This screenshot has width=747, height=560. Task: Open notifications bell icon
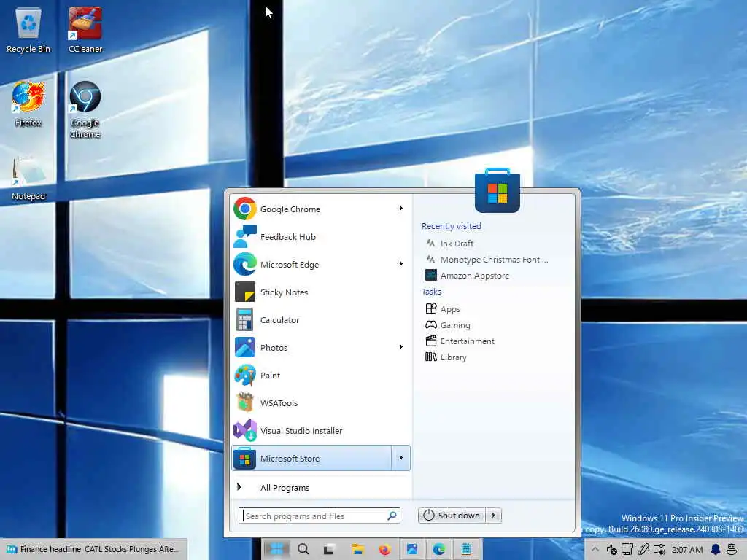[x=715, y=550]
